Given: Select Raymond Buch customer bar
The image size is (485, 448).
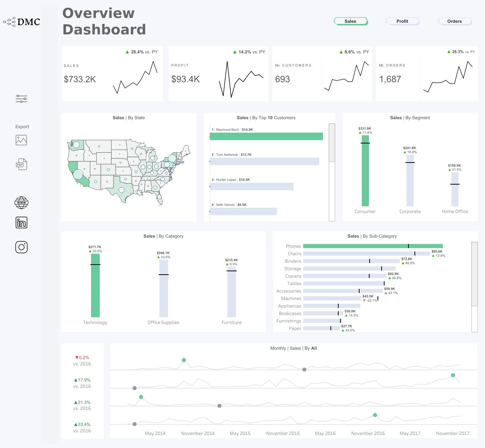Looking at the screenshot, I should click(266, 136).
